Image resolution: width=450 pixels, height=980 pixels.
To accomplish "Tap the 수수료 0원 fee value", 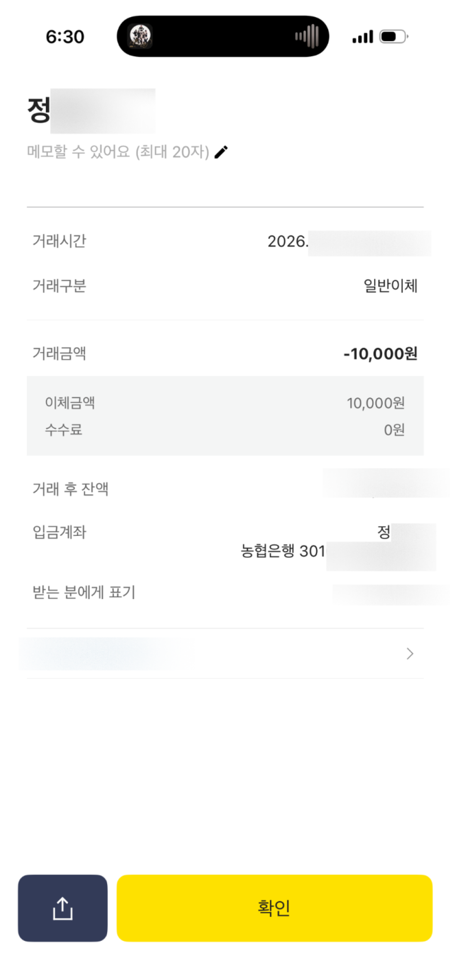I will click(x=394, y=430).
